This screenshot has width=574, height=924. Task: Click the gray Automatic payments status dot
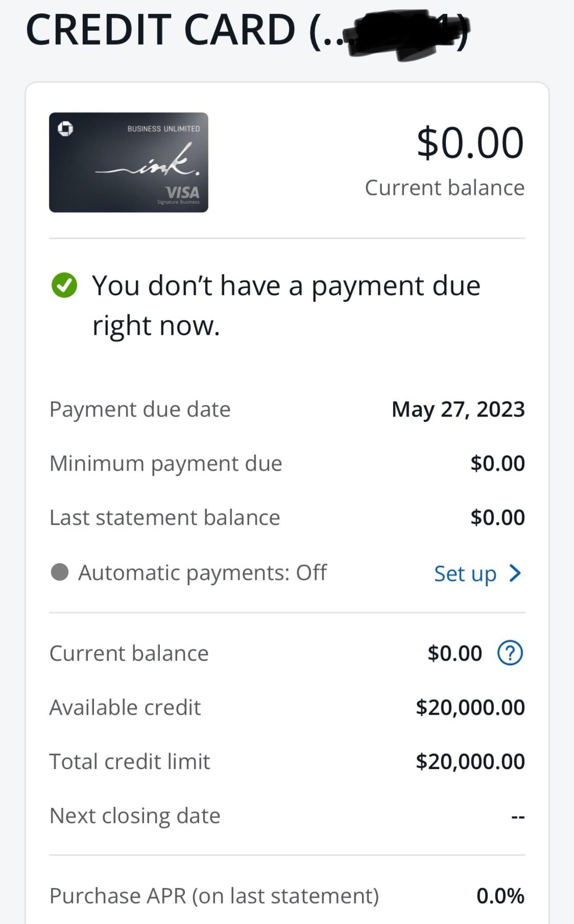[60, 572]
